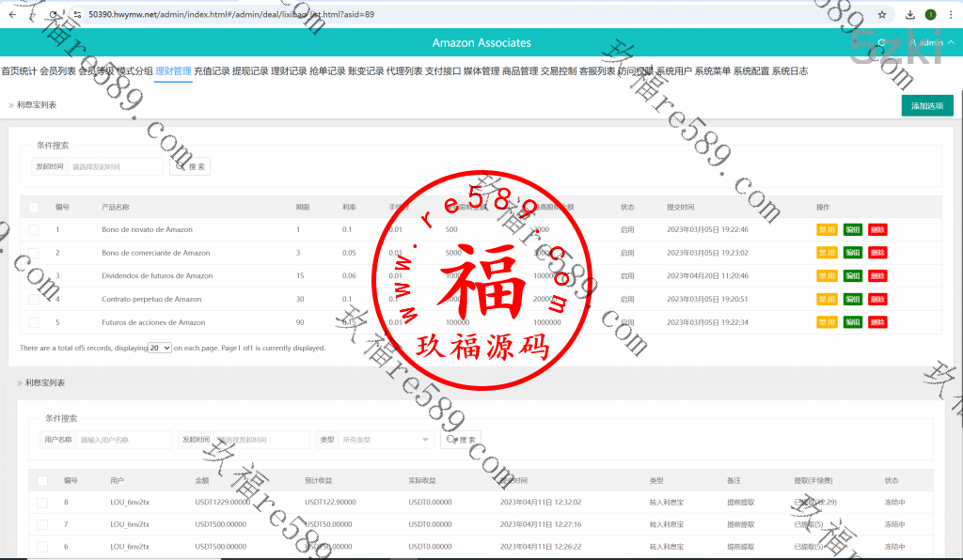This screenshot has height=560, width=963.
Task: Click the green profile avatar in the browser toolbar
Action: point(931,14)
